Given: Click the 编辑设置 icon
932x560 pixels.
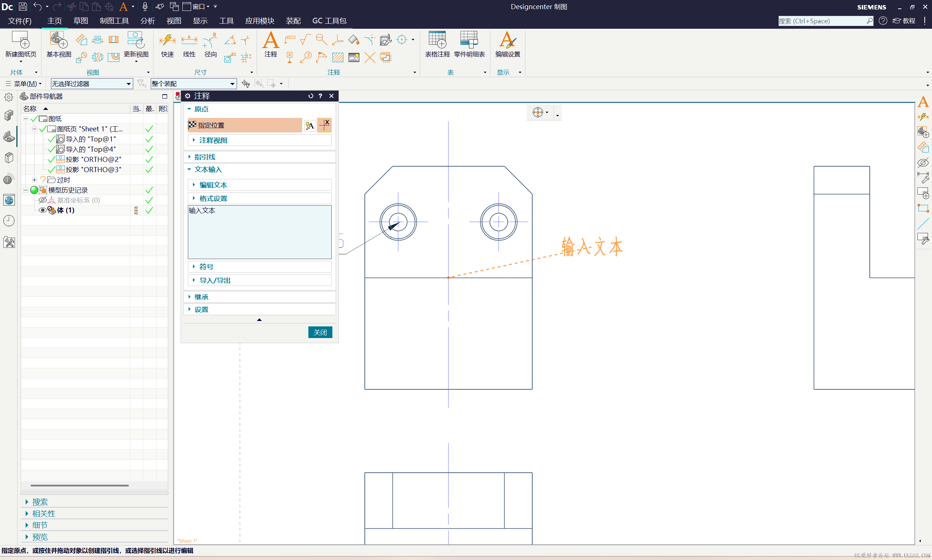Looking at the screenshot, I should point(508,44).
